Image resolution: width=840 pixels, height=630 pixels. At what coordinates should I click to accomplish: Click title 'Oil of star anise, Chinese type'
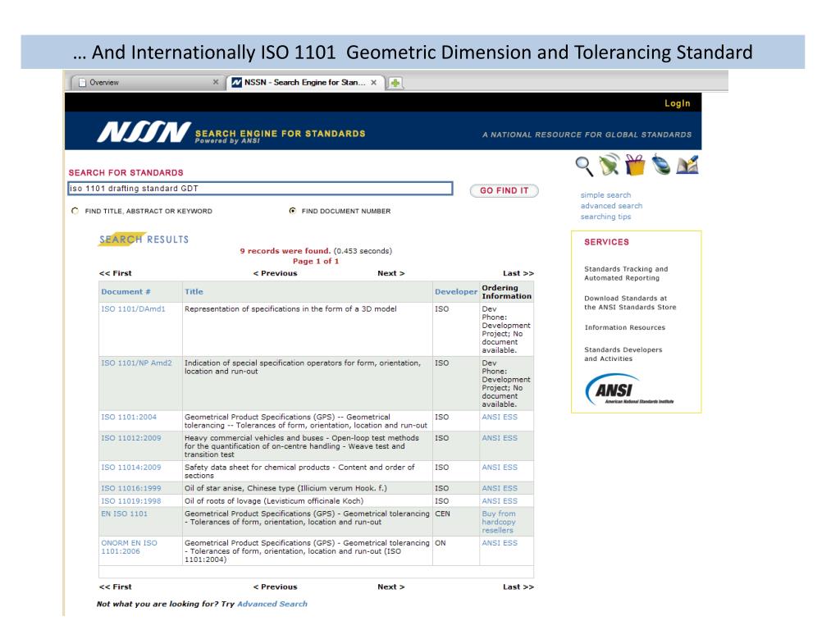click(285, 489)
